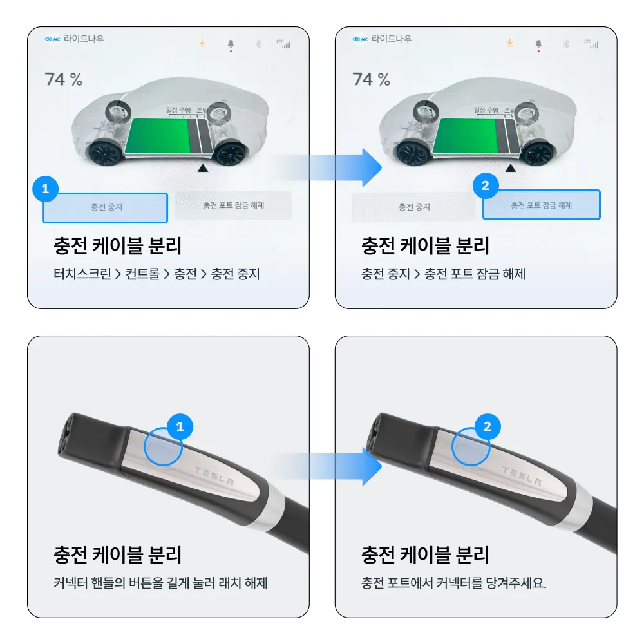Click the LTE signal icon in step 1 screen

(284, 44)
